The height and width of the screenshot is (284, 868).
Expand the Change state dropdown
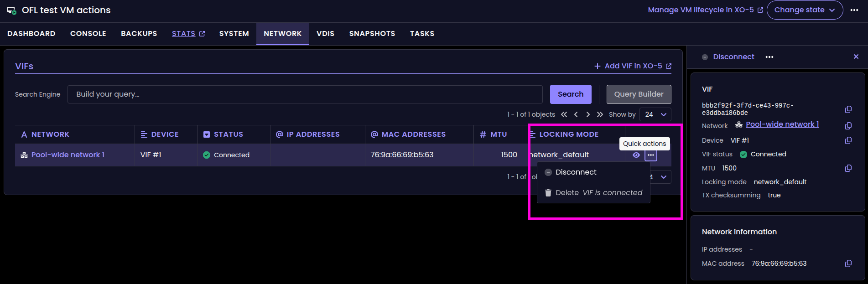coord(805,10)
